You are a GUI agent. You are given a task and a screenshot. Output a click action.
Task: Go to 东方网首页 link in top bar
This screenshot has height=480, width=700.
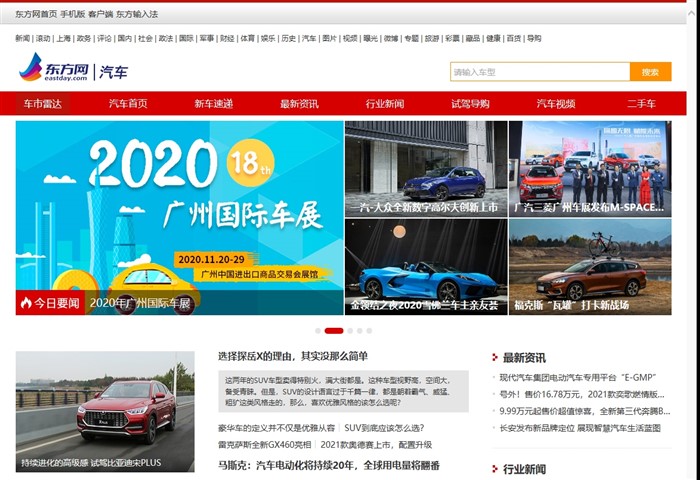pos(36,14)
